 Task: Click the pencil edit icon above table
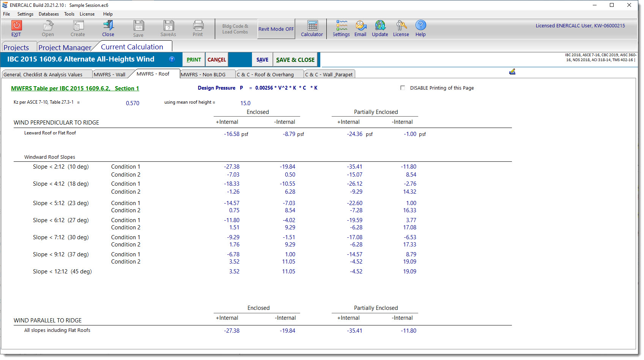point(512,71)
